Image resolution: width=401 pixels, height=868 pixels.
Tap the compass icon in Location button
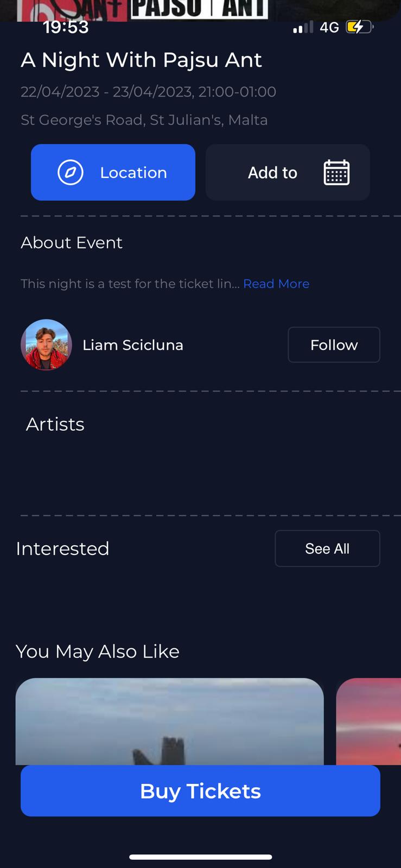71,173
